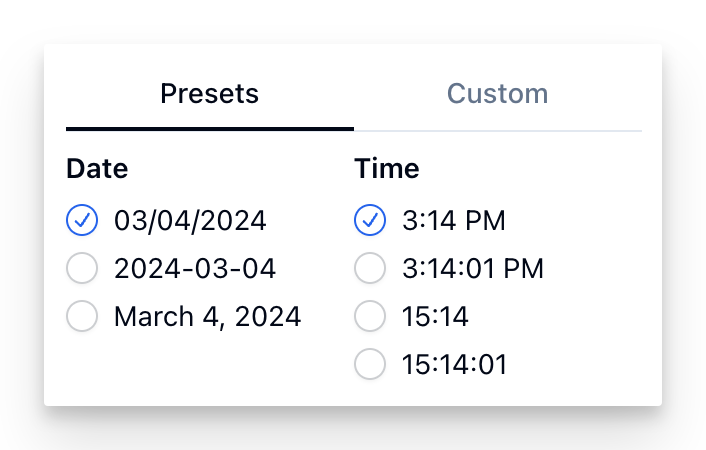
Task: Click the 03/04/2024 date label text
Action: pyautogui.click(x=190, y=220)
